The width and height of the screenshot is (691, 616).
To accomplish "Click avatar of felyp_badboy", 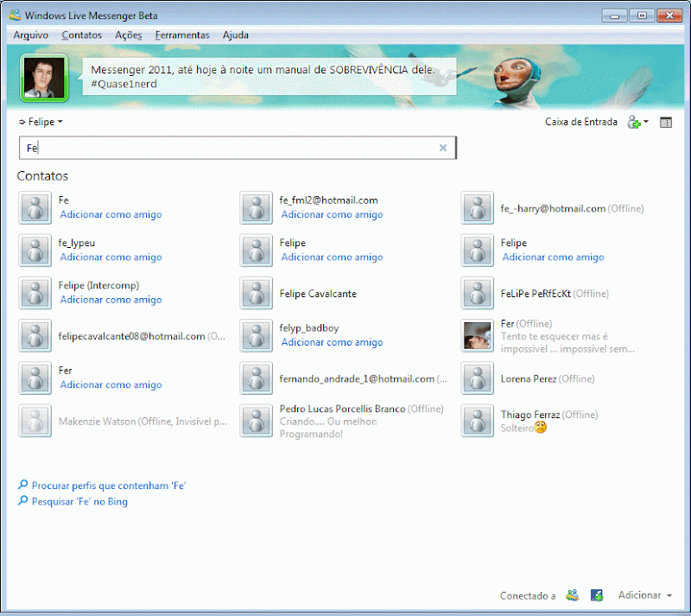I will (256, 335).
